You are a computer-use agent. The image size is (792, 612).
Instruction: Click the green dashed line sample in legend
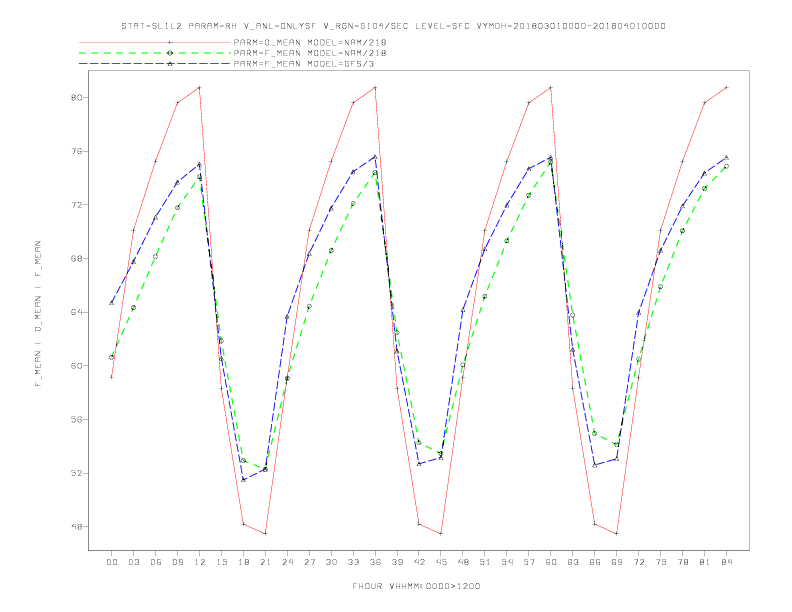(x=155, y=53)
